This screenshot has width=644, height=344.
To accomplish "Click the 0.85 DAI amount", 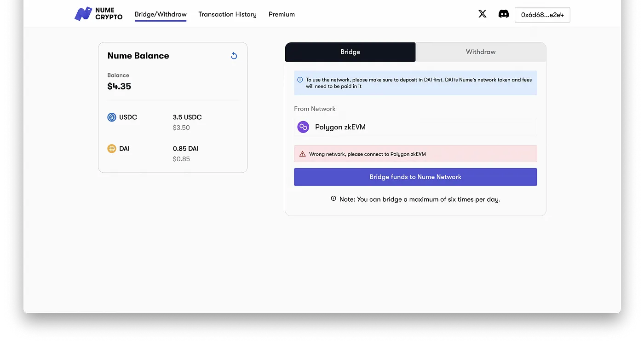I will point(186,148).
